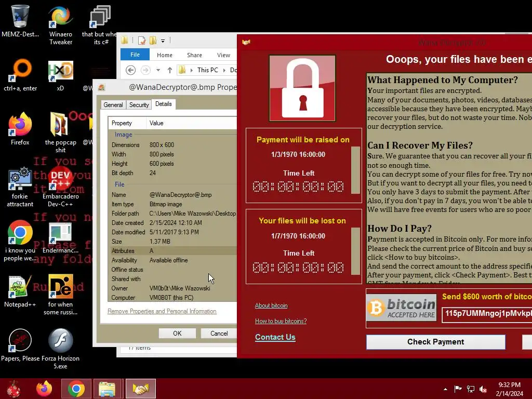The width and height of the screenshot is (532, 399).
Task: Open the Explorer recent locations dropdown
Action: point(158,70)
